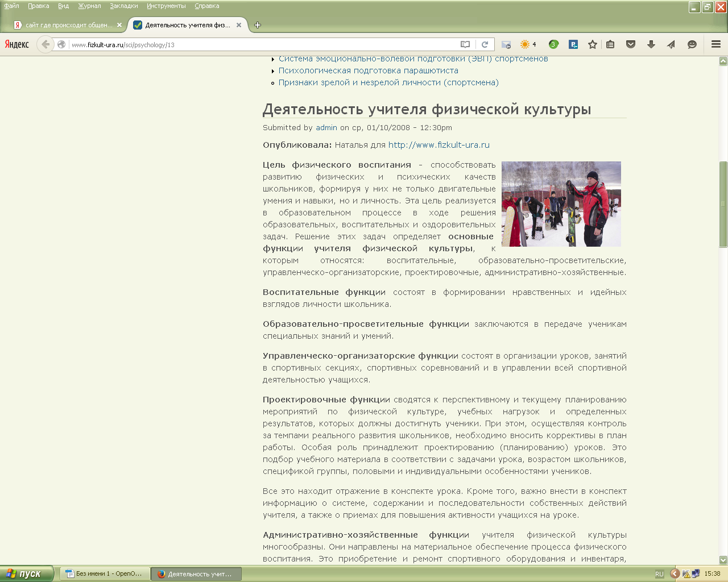Click the Yandex logo button in the toolbar
The height and width of the screenshot is (582, 728).
17,44
